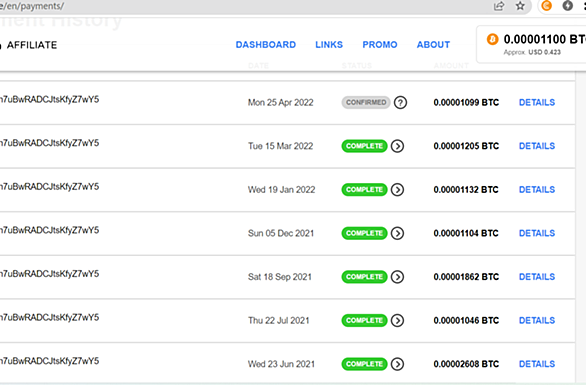This screenshot has width=586, height=385.
Task: Click the 0.00001100 BTC balance box
Action: (531, 44)
